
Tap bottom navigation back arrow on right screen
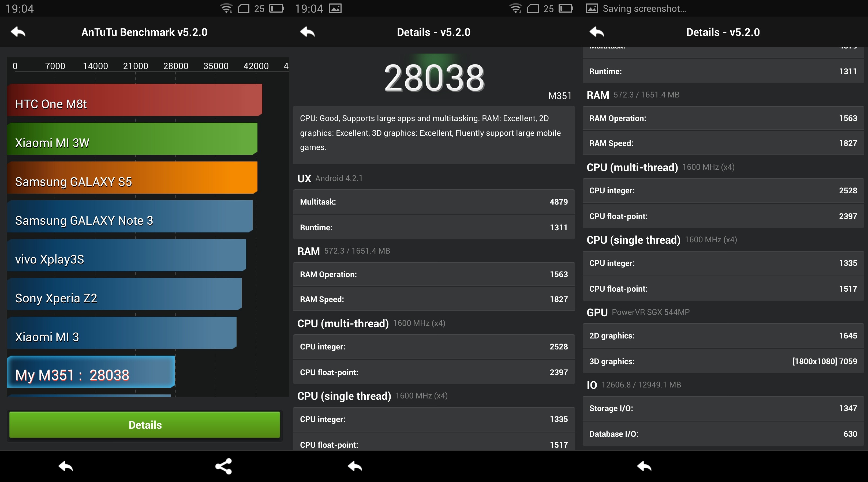(x=644, y=466)
